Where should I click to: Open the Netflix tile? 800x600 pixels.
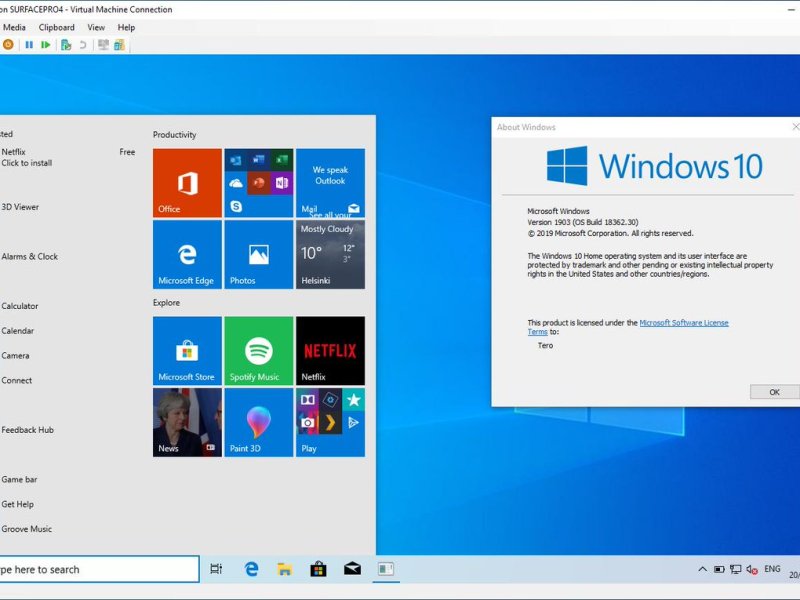330,351
